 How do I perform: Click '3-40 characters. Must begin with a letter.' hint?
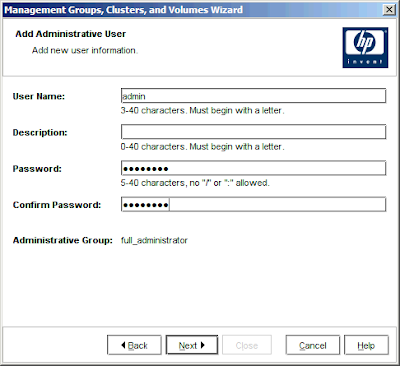pos(202,110)
